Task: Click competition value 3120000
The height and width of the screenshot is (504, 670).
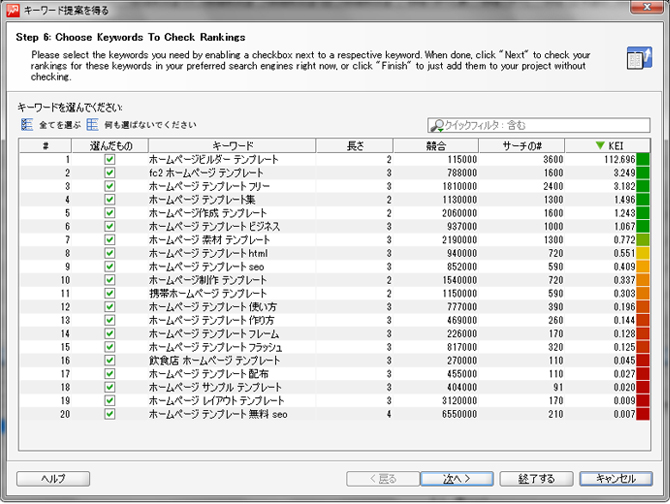Action: pos(459,401)
